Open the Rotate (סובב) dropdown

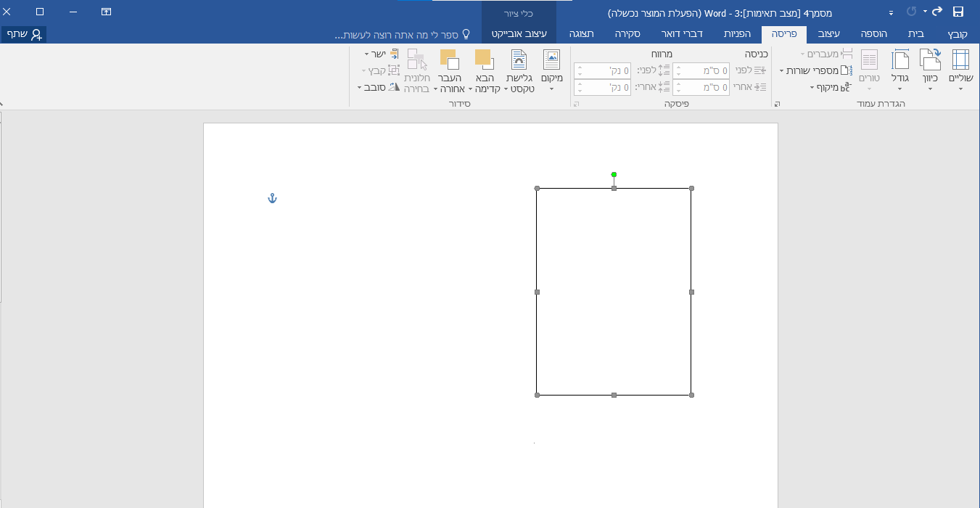tap(379, 87)
